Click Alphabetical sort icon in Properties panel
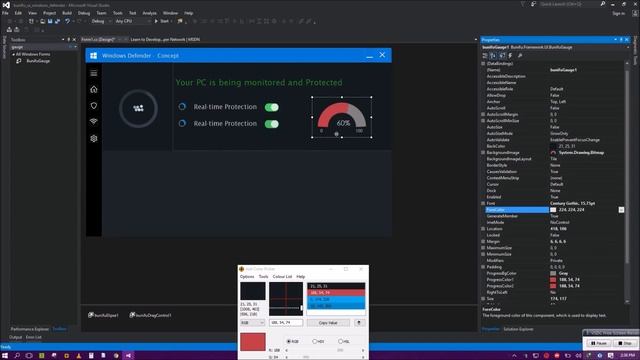The width and height of the screenshot is (640, 360). pyautogui.click(x=493, y=56)
